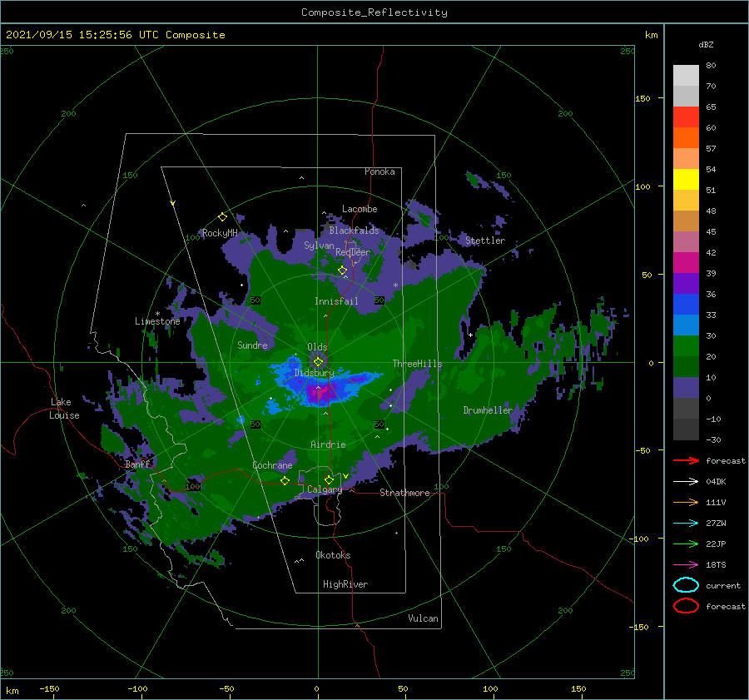Click the -150 tick on bottom axis

pyautogui.click(x=49, y=688)
